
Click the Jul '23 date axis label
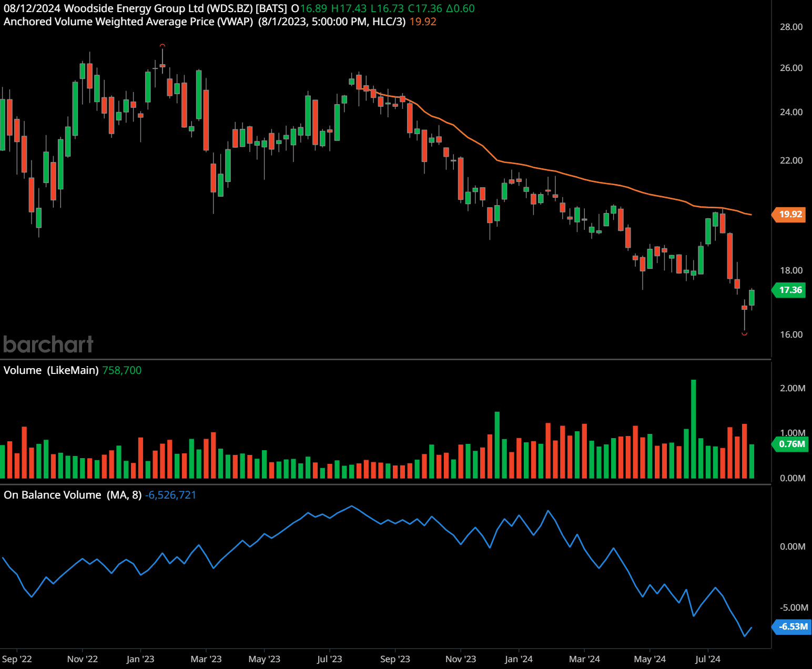pos(330,659)
